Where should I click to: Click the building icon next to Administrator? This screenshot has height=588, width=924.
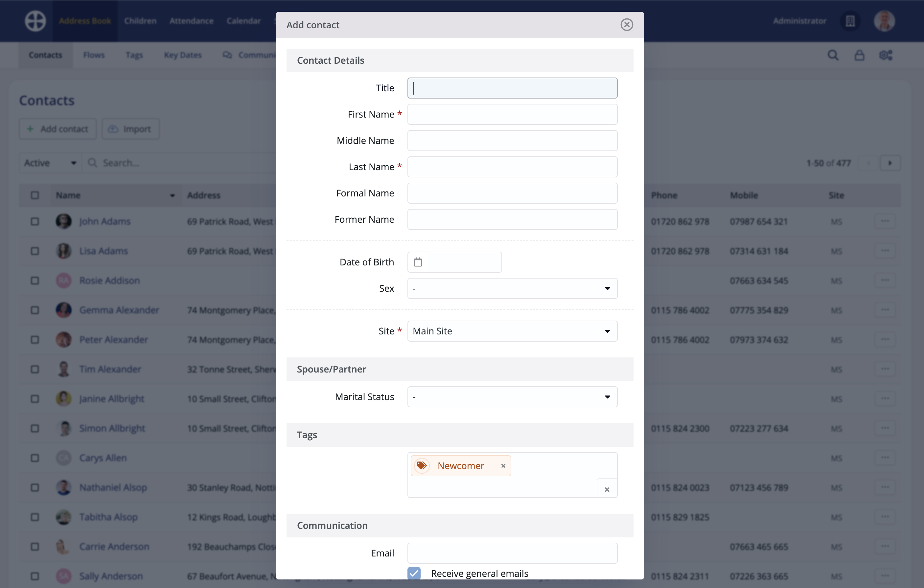tap(850, 21)
